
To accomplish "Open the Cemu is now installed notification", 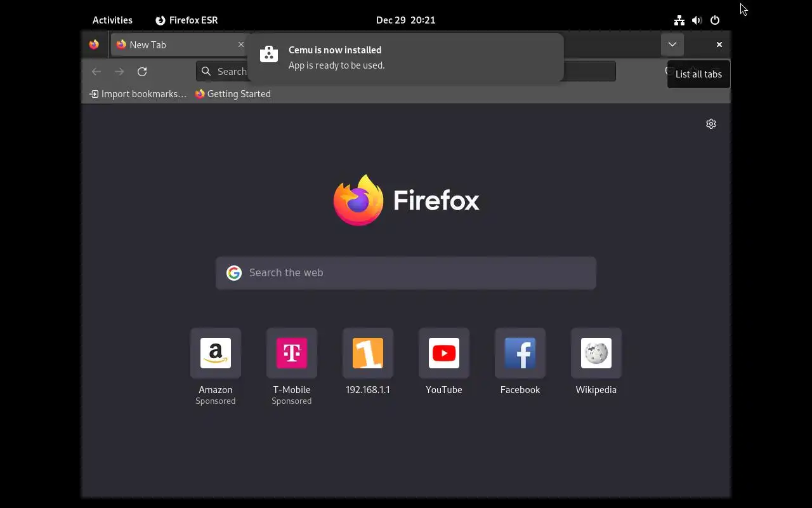I will point(405,58).
